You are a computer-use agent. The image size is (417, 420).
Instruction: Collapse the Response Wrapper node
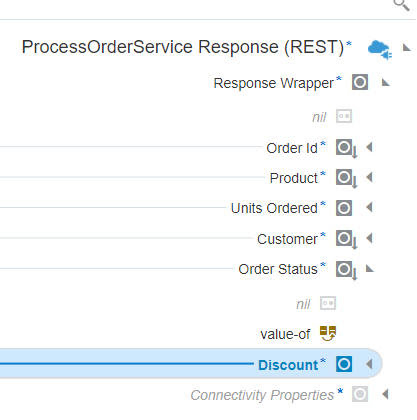(x=386, y=82)
